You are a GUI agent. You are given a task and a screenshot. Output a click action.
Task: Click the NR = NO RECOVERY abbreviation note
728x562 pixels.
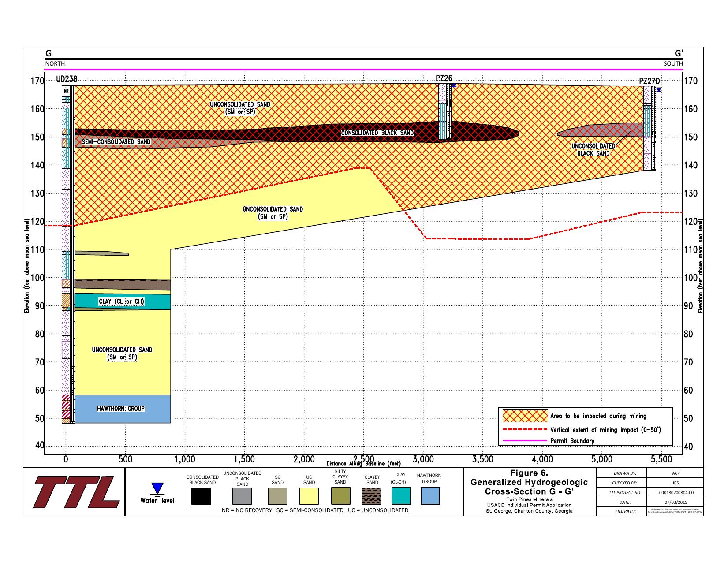click(x=247, y=510)
